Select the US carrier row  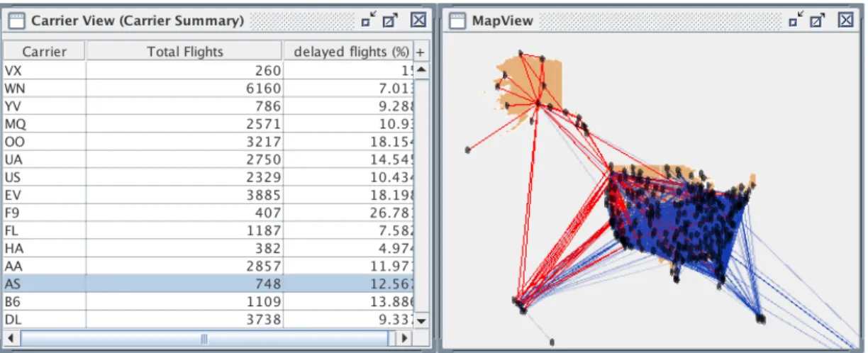208,176
